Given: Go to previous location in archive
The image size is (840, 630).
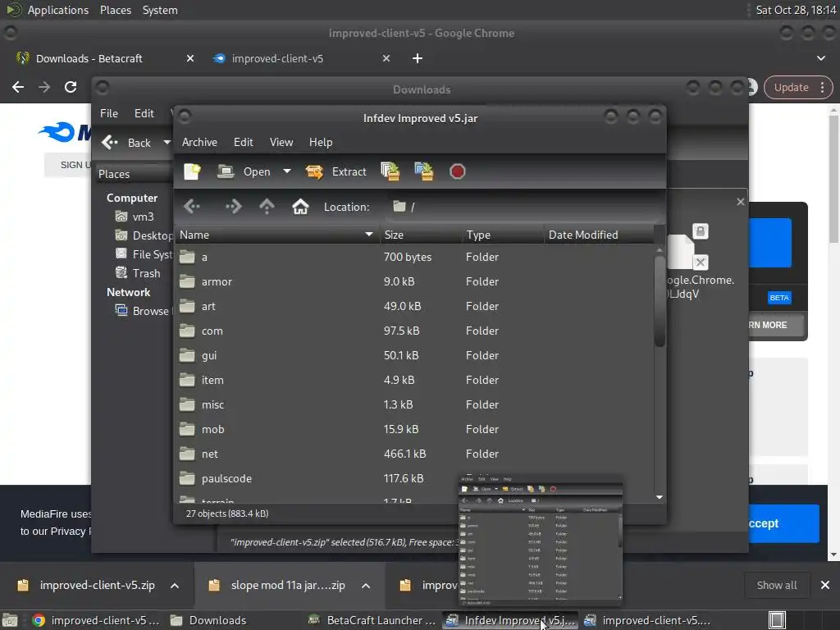Looking at the screenshot, I should [x=192, y=206].
